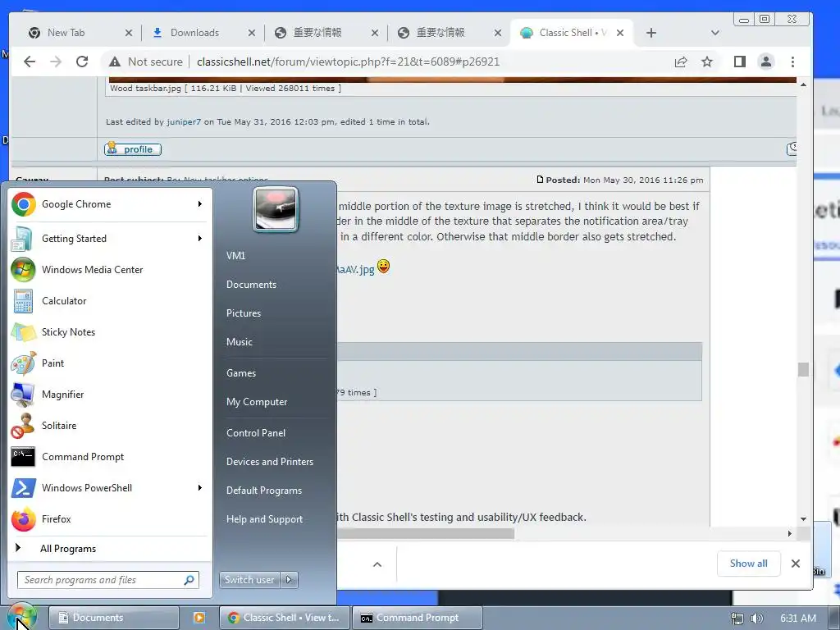The width and height of the screenshot is (840, 630).
Task: Switch to Classic Shell Chrome taskbar button
Action: pos(285,618)
